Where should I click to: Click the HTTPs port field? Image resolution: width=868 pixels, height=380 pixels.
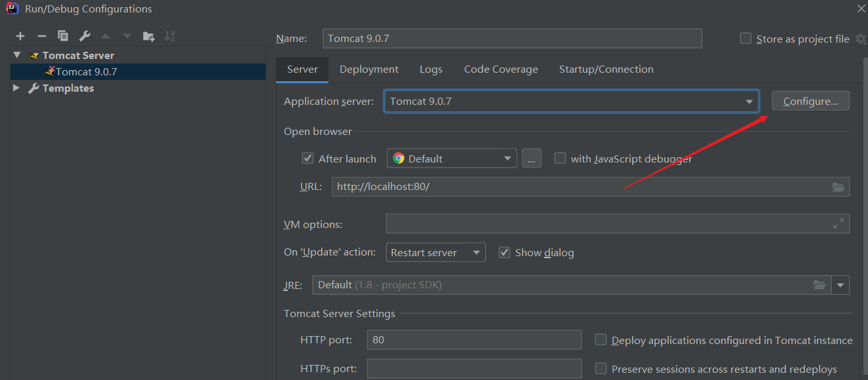coord(475,369)
